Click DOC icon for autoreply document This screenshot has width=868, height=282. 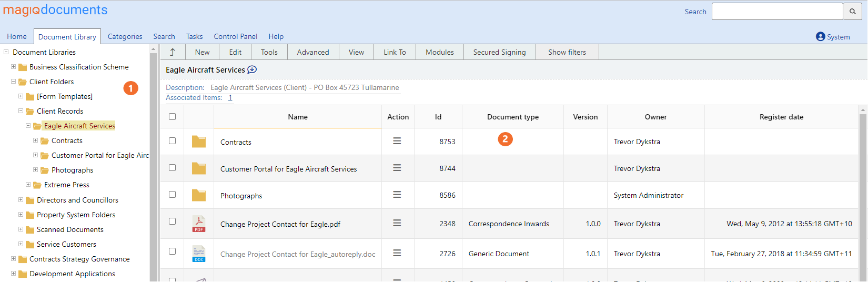click(x=199, y=254)
